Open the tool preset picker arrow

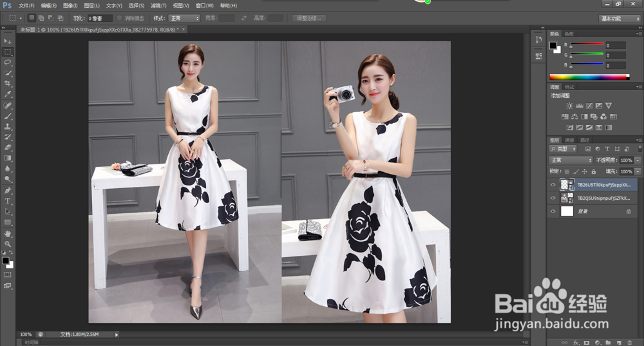(x=21, y=18)
